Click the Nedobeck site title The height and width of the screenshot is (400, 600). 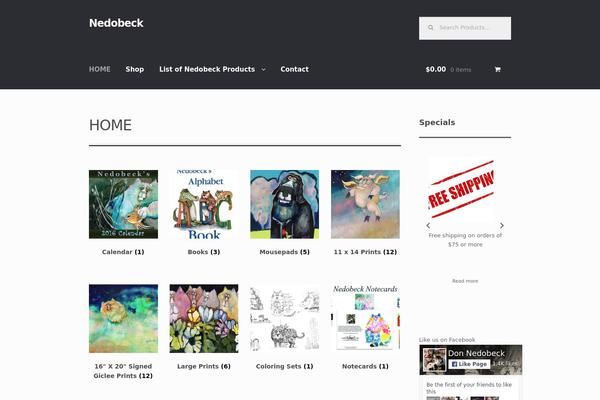(x=116, y=23)
